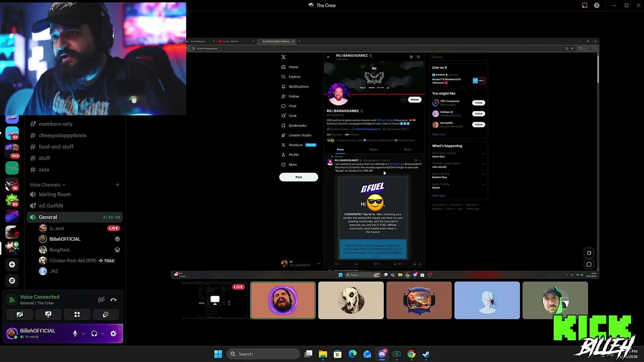Open headphone output options chevron
Viewport: 644px width, 362px height.
point(103,333)
